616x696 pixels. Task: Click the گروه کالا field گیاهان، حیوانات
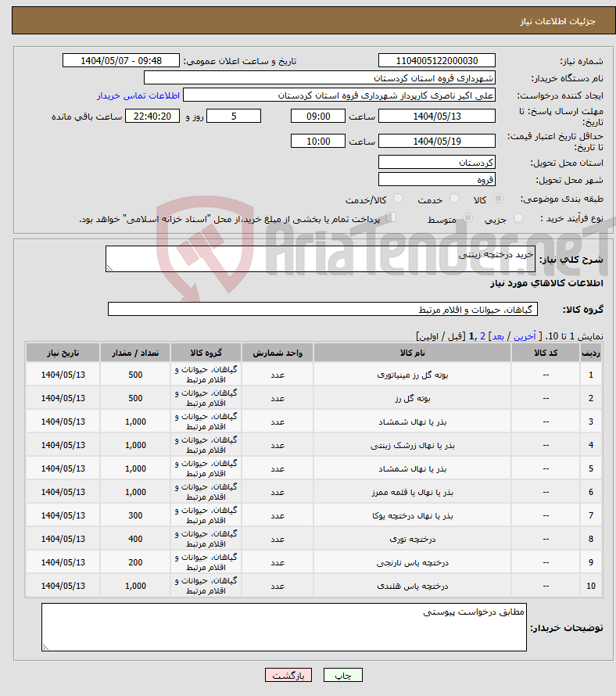coord(323,310)
